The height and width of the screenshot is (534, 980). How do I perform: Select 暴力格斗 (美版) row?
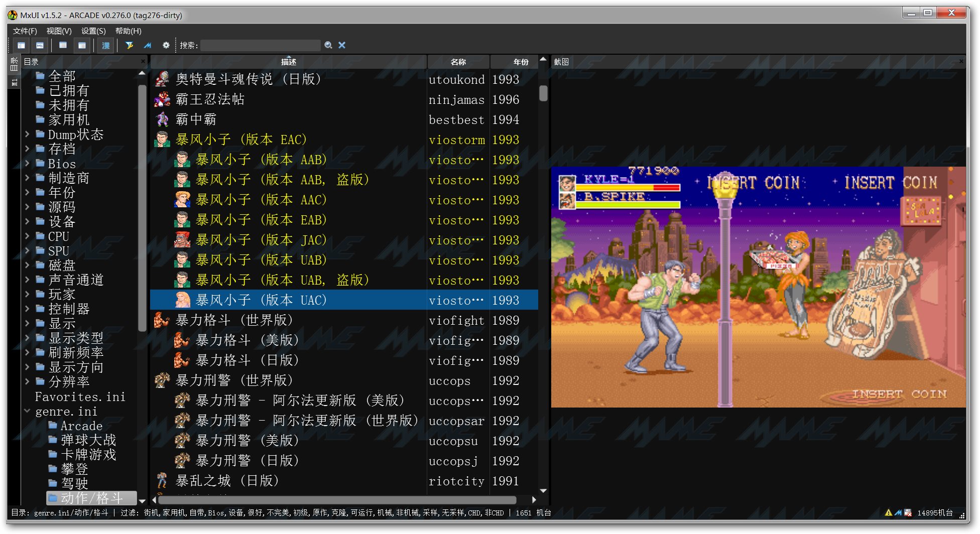344,340
